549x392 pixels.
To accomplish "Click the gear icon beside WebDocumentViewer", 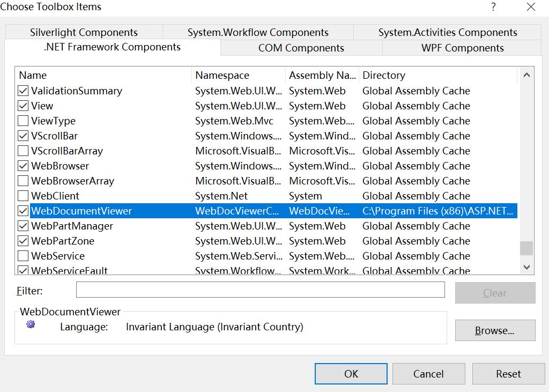I will point(30,324).
